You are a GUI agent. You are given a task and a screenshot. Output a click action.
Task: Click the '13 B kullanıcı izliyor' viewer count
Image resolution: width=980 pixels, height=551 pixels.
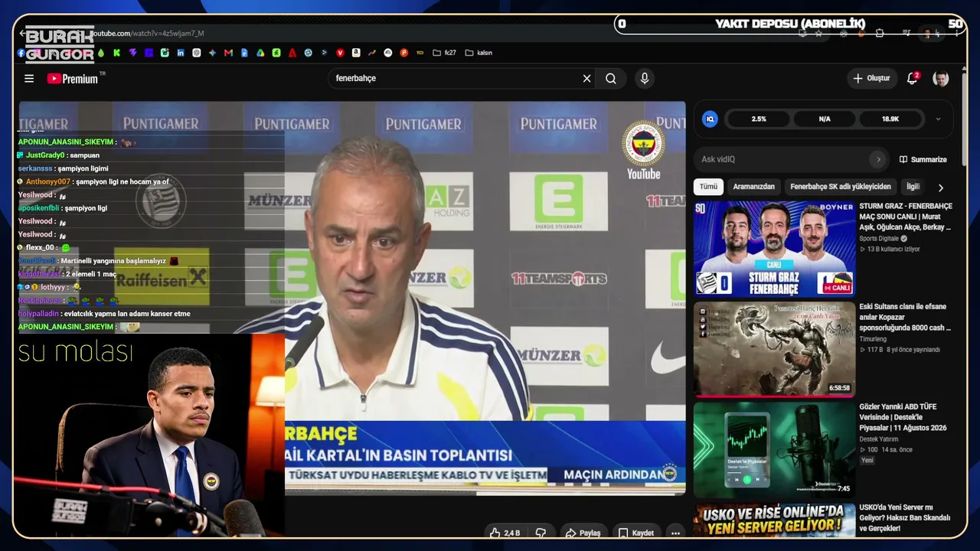click(893, 249)
